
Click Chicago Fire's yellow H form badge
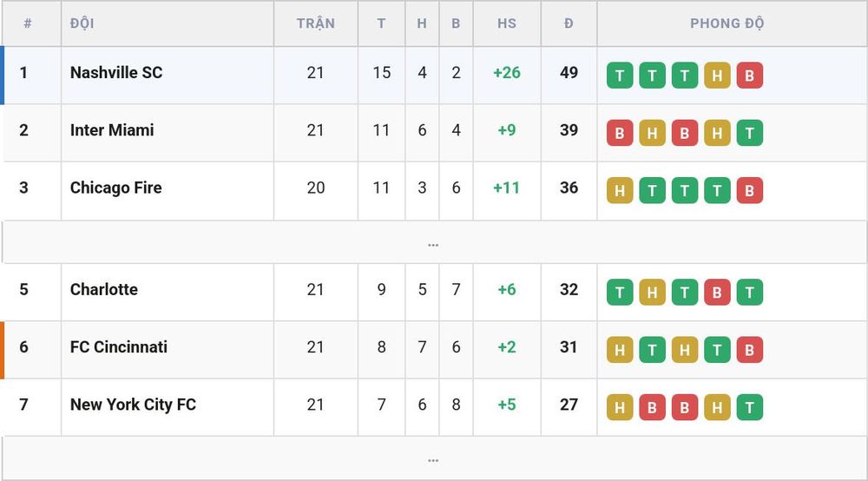click(620, 190)
